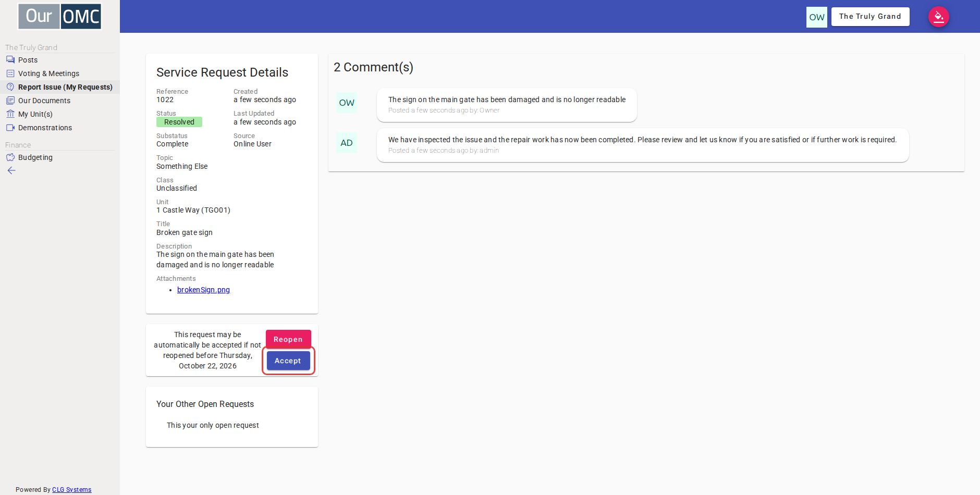Select Report Issue (My Requests)
Image resolution: width=980 pixels, height=495 pixels.
coord(65,87)
